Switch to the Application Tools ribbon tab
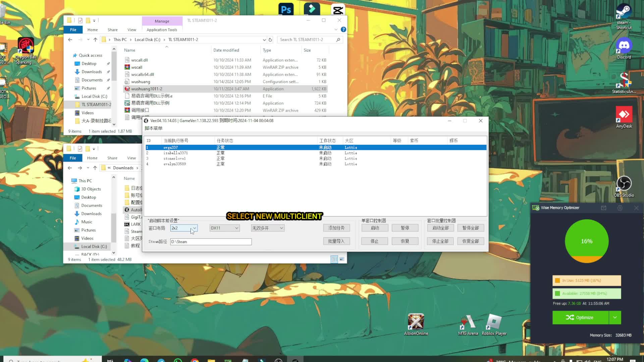644x362 pixels. pyautogui.click(x=162, y=30)
